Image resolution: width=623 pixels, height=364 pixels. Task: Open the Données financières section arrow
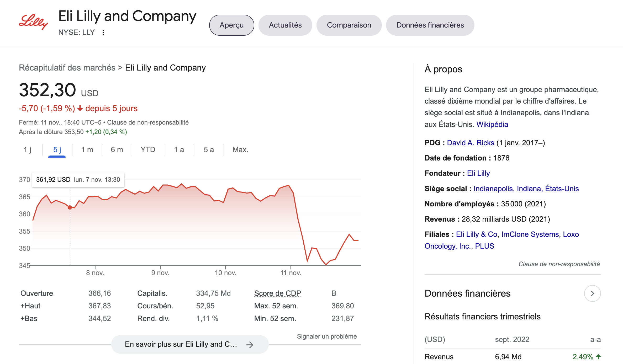[592, 293]
